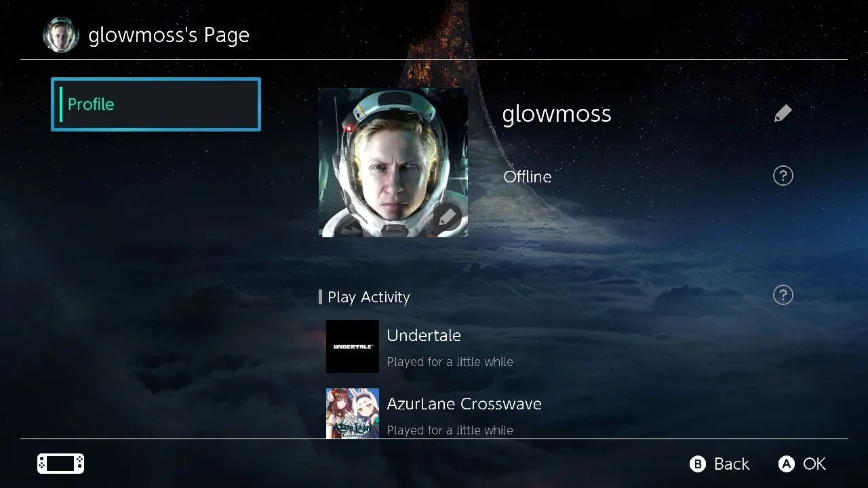Screen dimensions: 868x488
Task: Select the pencil icon on the profile picture
Action: [x=448, y=217]
